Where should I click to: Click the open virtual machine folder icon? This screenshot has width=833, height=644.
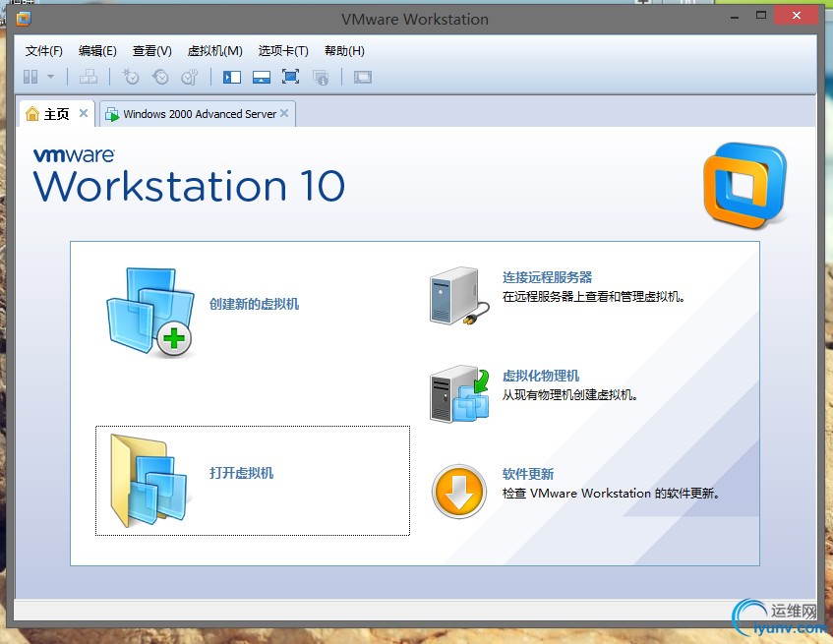pos(149,481)
